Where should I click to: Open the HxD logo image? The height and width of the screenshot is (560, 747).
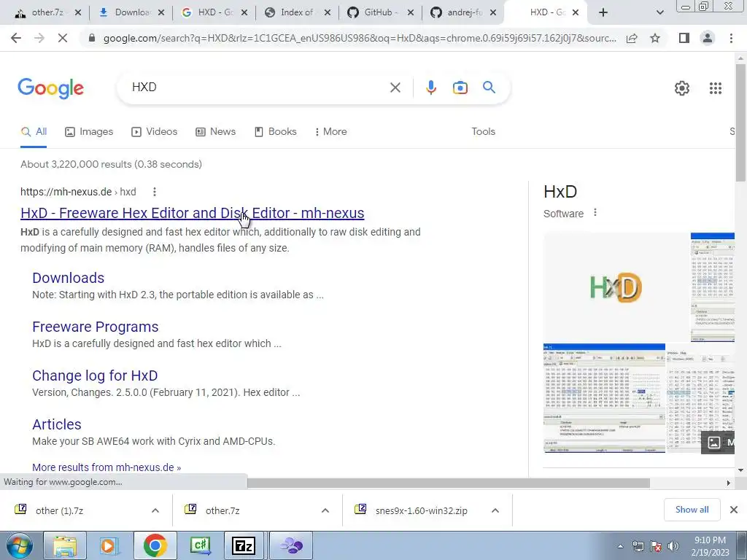point(616,287)
